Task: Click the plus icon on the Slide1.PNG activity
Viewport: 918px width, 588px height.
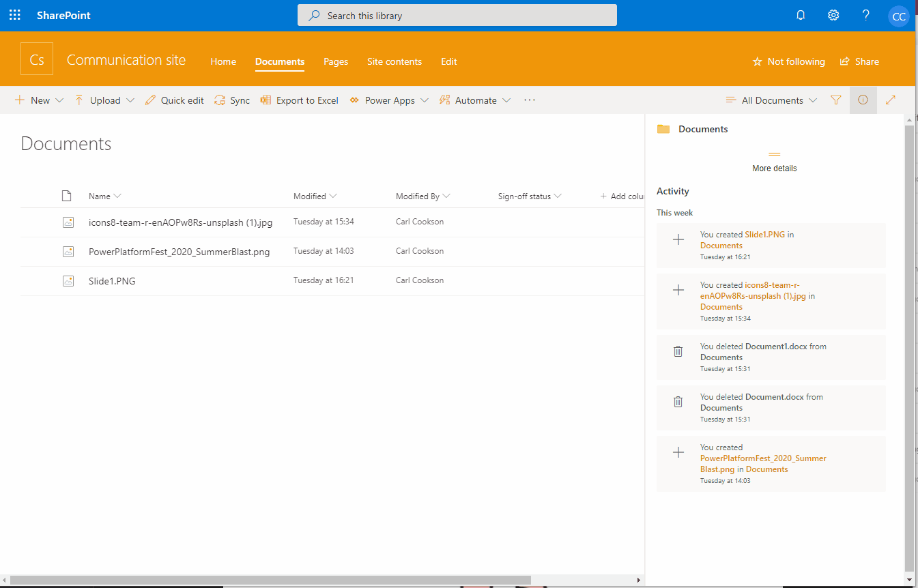Action: pos(678,239)
